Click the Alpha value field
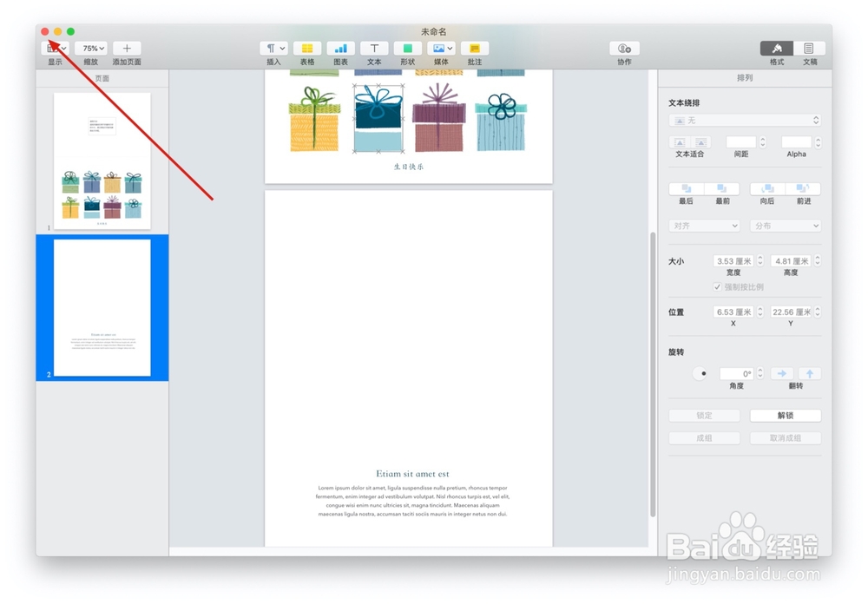The image size is (868, 604). coord(796,142)
